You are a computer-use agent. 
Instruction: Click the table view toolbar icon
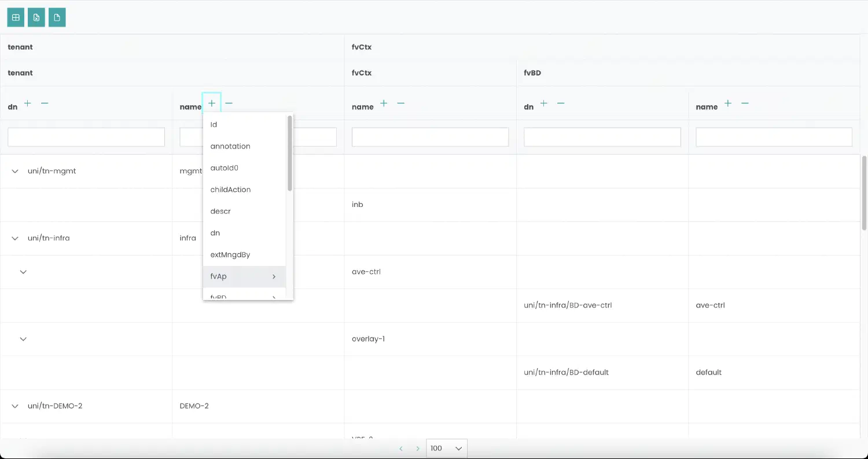pyautogui.click(x=16, y=17)
